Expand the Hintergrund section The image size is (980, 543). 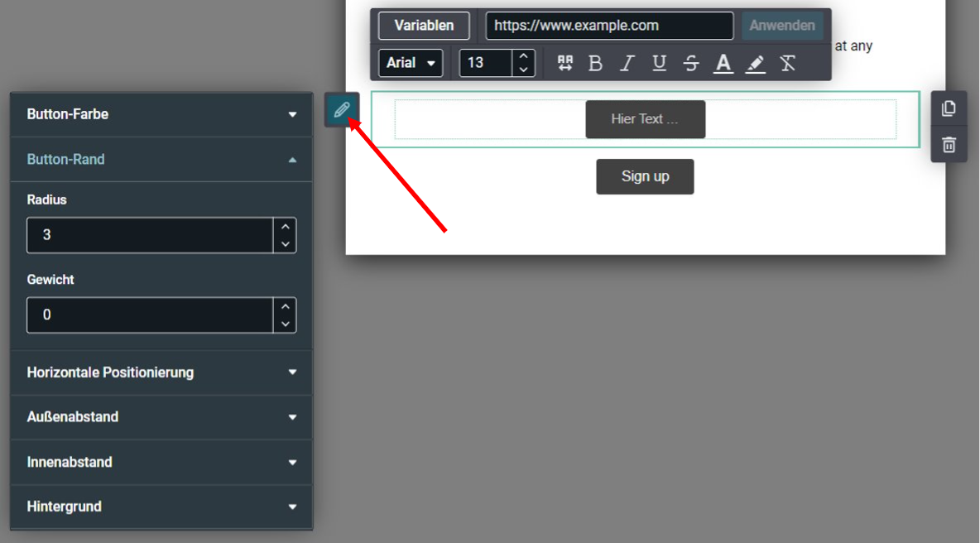pos(161,507)
